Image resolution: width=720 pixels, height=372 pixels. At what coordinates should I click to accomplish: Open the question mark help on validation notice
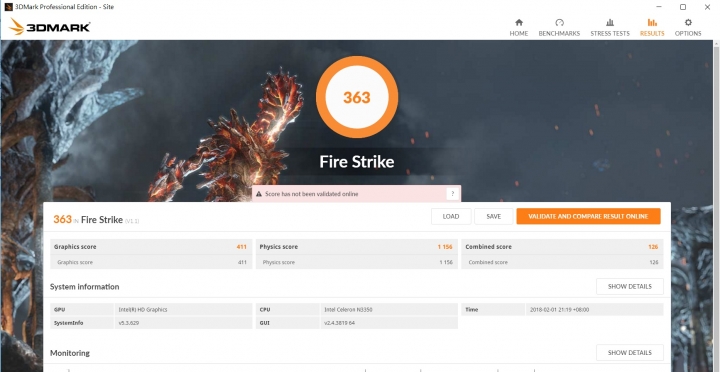click(452, 194)
